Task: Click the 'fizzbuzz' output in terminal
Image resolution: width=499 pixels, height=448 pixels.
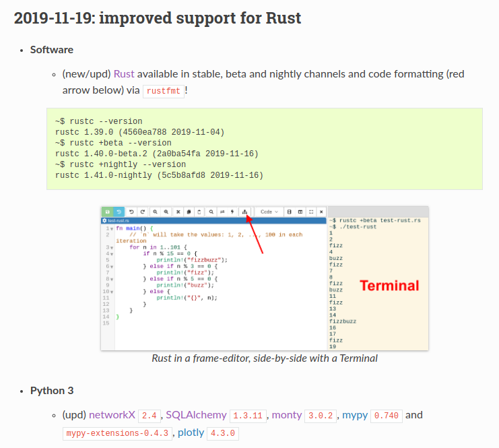Action: pos(343,321)
